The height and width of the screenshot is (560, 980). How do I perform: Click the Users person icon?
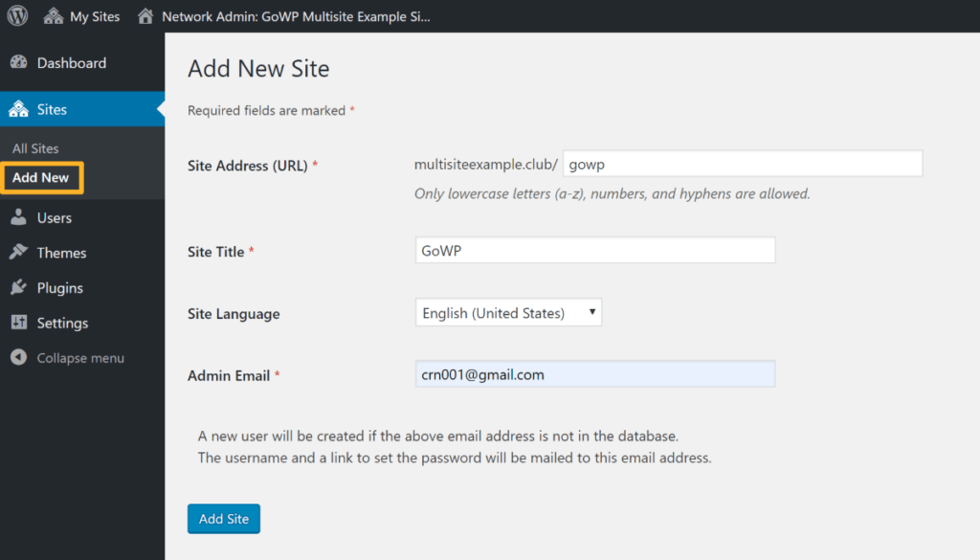click(x=19, y=217)
